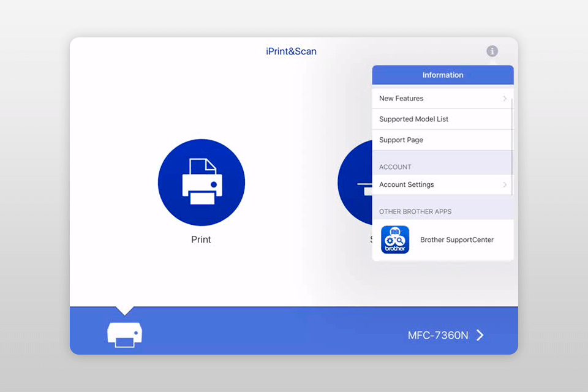Open printer selection via MFC-7360N chevron
This screenshot has width=588, height=392.
480,335
